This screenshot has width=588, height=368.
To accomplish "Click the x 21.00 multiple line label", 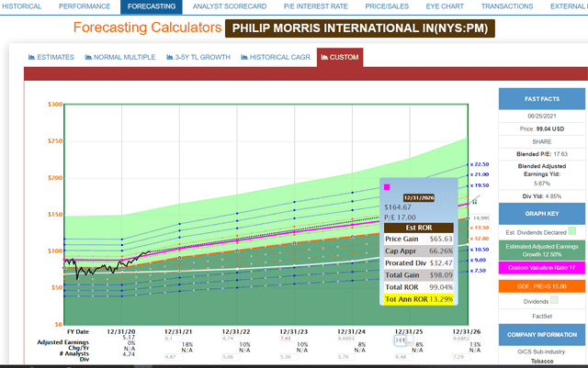I will tap(480, 174).
